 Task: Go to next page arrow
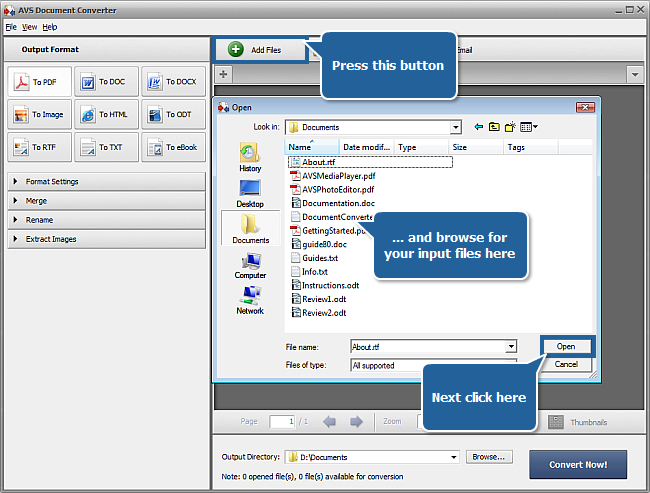coord(356,422)
